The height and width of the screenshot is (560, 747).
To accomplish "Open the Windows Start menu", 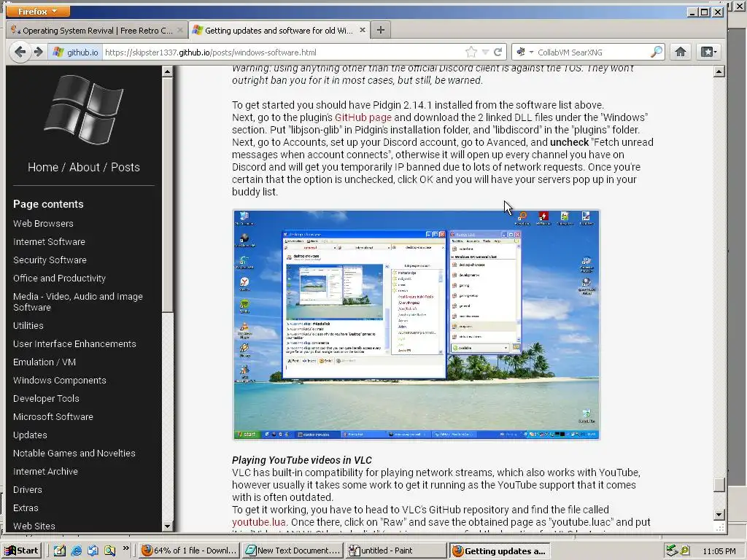I will 22,551.
